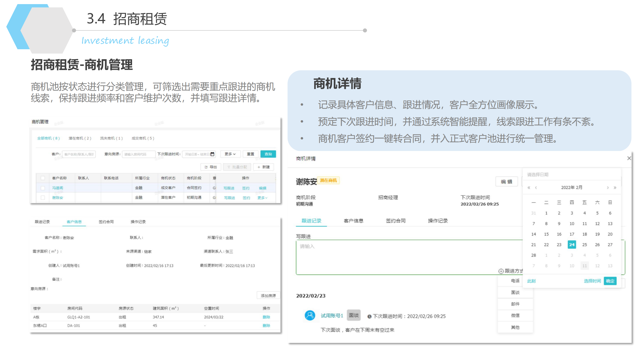Click the 试用账号1 user avatar

pos(310,315)
